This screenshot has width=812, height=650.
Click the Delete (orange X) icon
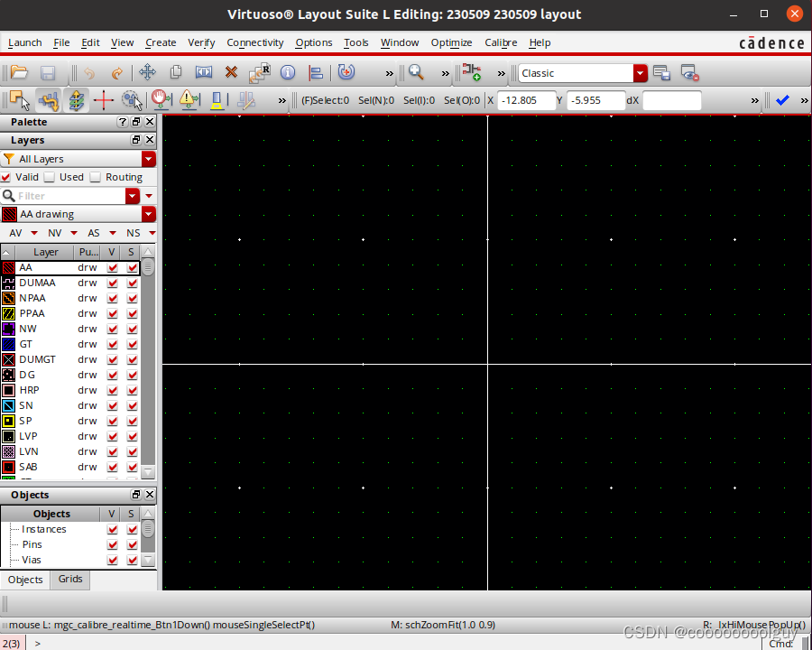click(x=231, y=73)
